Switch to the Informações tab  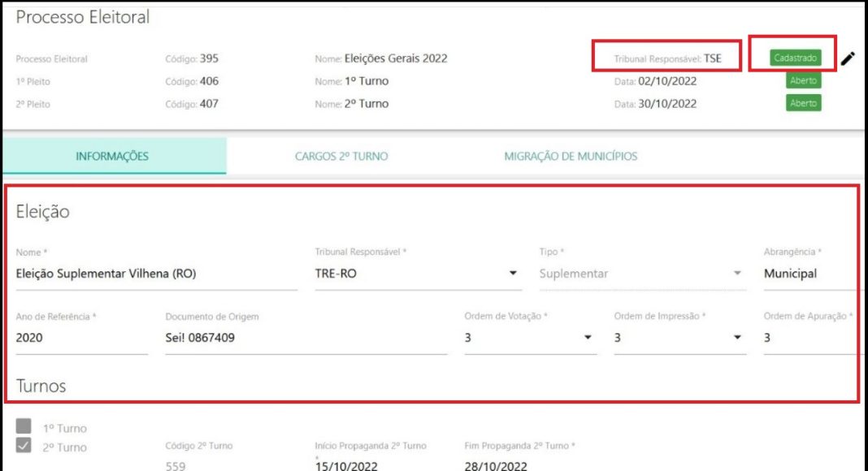click(x=112, y=157)
